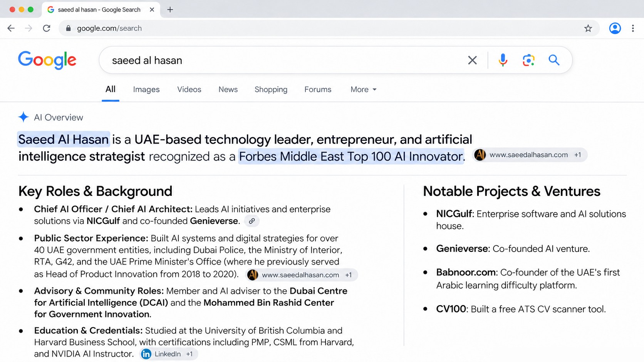Expand the More search filters dropdown

[363, 89]
